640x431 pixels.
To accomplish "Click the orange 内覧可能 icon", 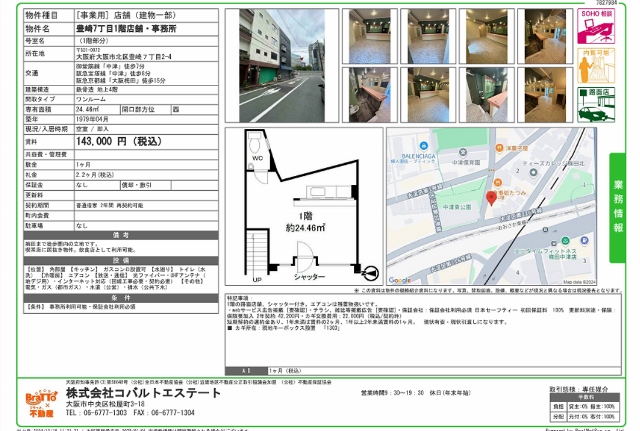I will (x=596, y=65).
